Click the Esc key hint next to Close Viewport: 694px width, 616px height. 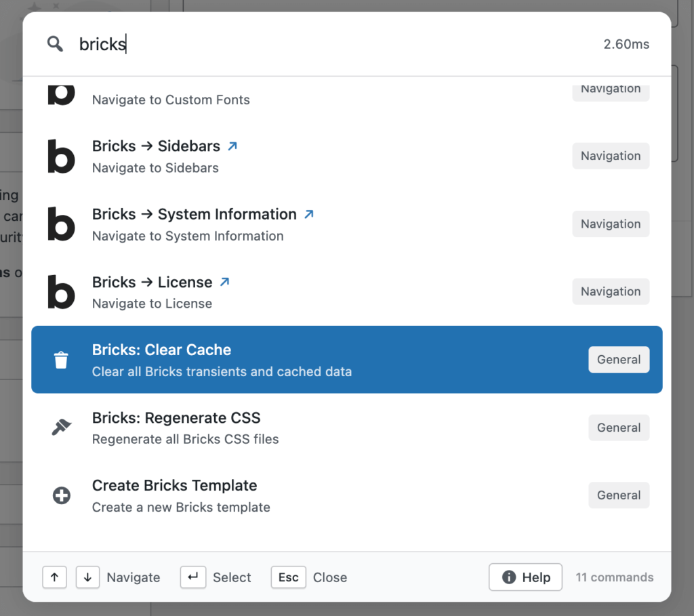coord(288,577)
